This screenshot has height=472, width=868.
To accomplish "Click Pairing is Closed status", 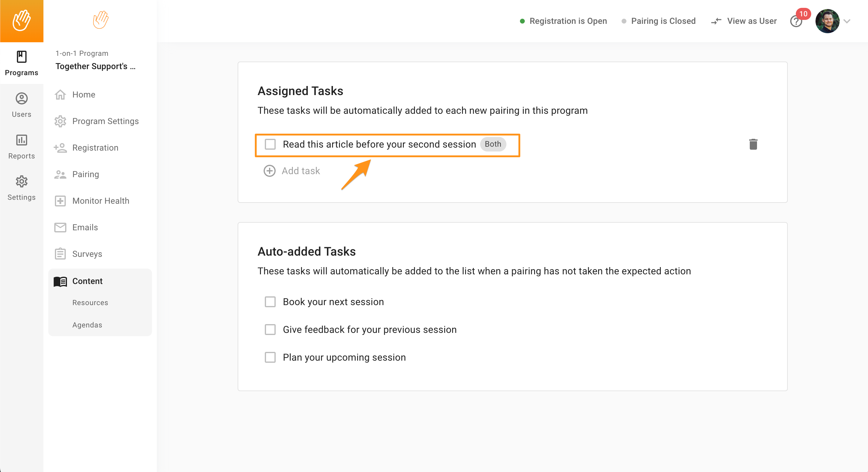I will coord(663,21).
